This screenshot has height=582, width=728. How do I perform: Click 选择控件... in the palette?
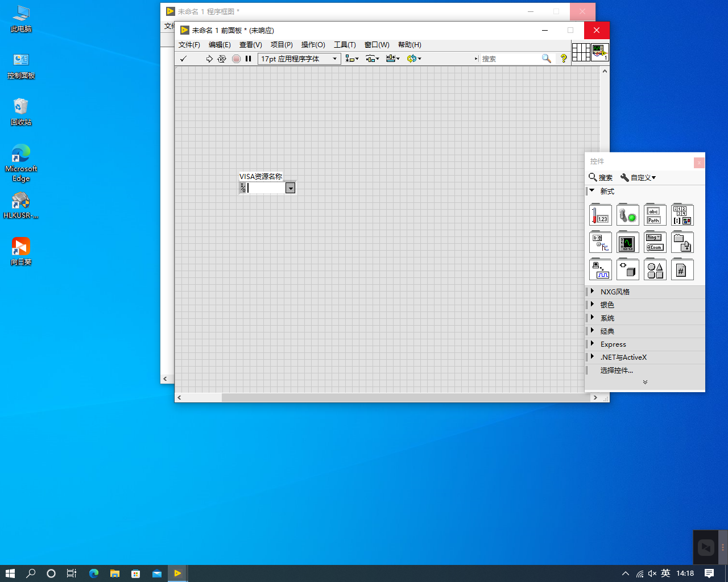617,371
